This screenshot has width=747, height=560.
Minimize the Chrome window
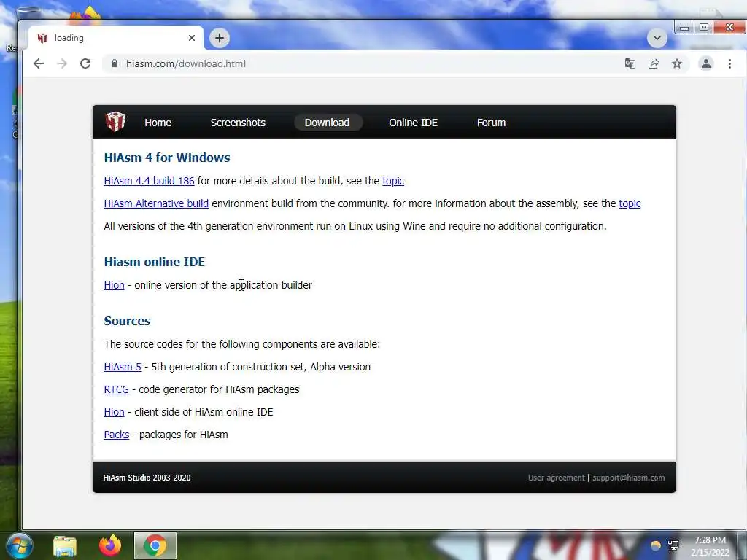click(684, 28)
